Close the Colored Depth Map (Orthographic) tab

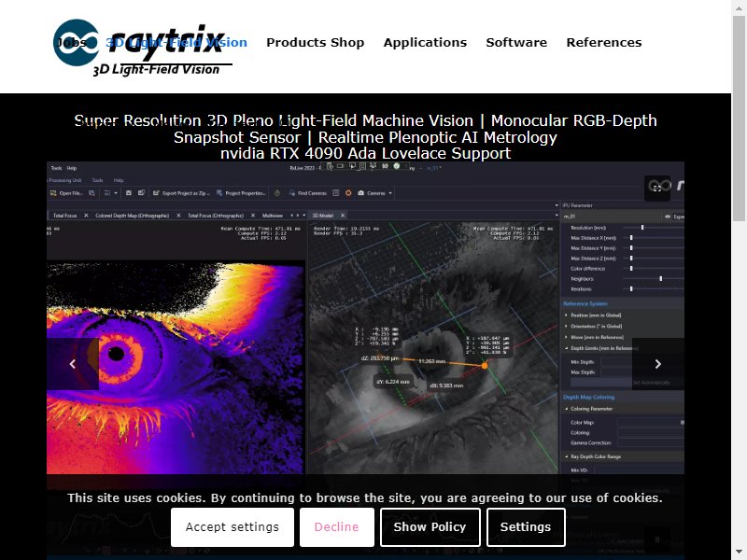pyautogui.click(x=178, y=216)
